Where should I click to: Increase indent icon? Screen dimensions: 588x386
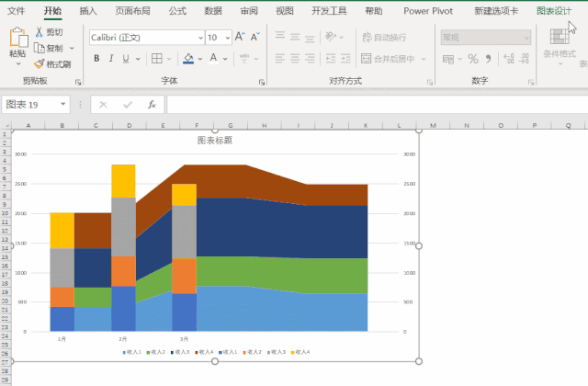click(x=345, y=58)
